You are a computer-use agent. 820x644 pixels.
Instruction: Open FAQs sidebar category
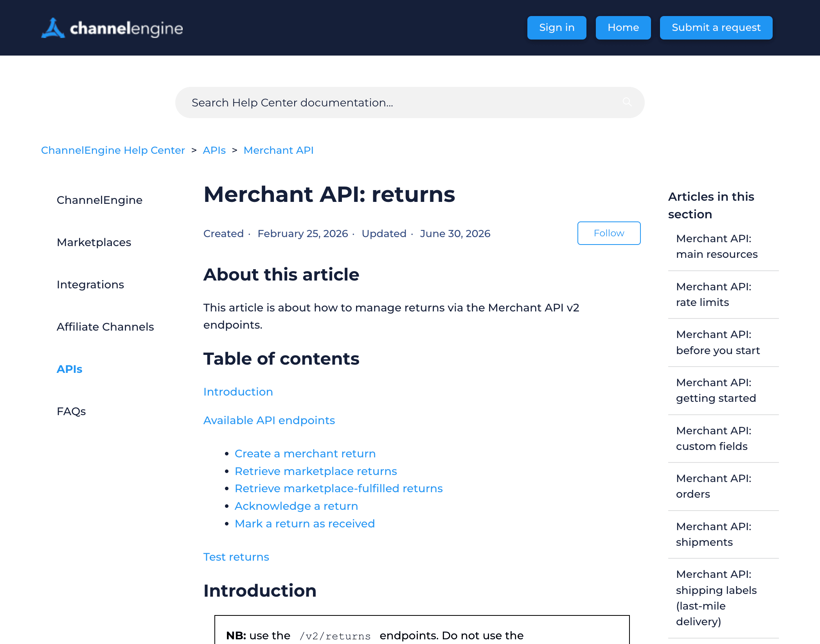71,411
